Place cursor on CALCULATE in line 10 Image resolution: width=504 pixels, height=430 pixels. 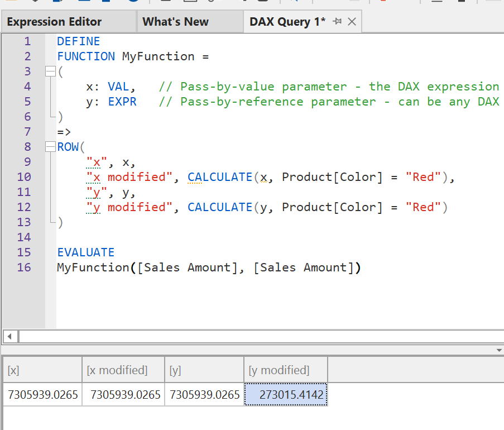pos(220,177)
